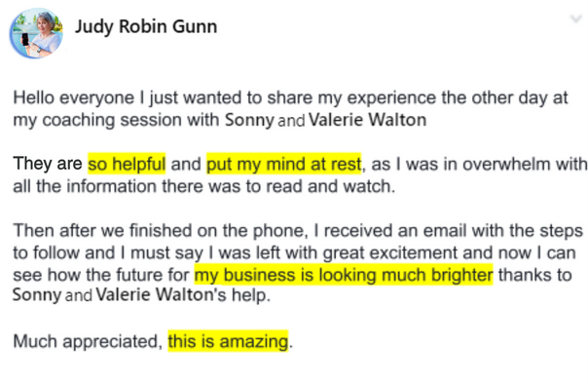The width and height of the screenshot is (588, 386).
Task: Click 'They are' at second paragraph start
Action: point(48,164)
